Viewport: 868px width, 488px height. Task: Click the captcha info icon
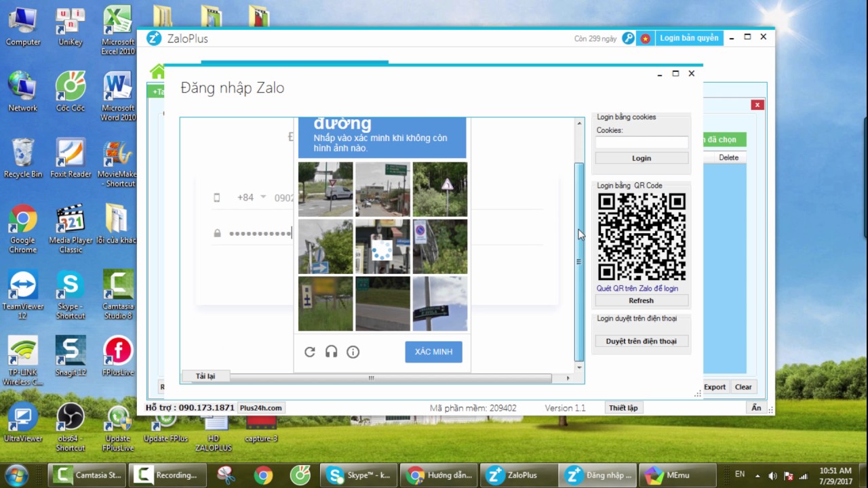click(x=353, y=352)
